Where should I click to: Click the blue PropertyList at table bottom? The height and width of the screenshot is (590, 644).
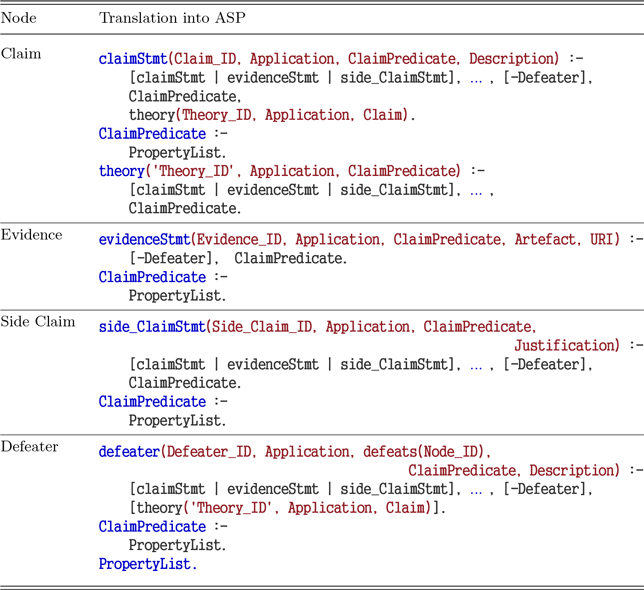pyautogui.click(x=147, y=565)
